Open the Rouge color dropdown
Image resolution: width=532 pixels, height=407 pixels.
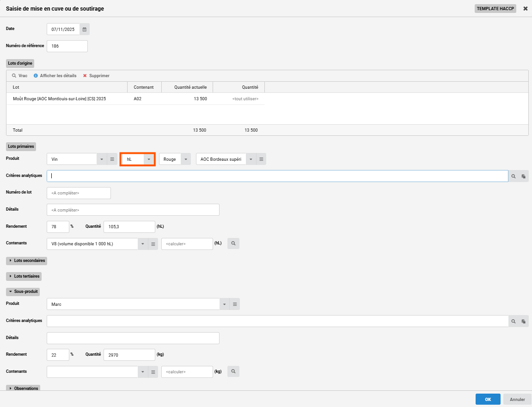(x=185, y=159)
